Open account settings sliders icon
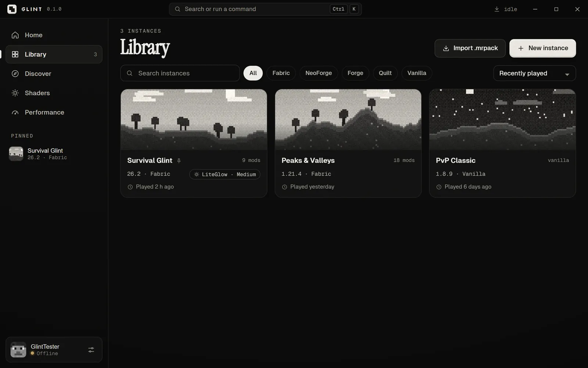The height and width of the screenshot is (368, 588). coord(91,350)
